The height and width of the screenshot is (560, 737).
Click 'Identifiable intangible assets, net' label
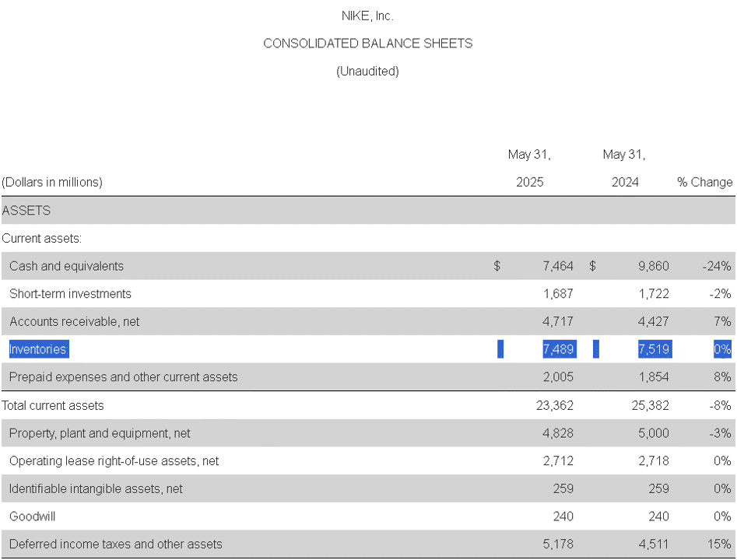tap(96, 488)
